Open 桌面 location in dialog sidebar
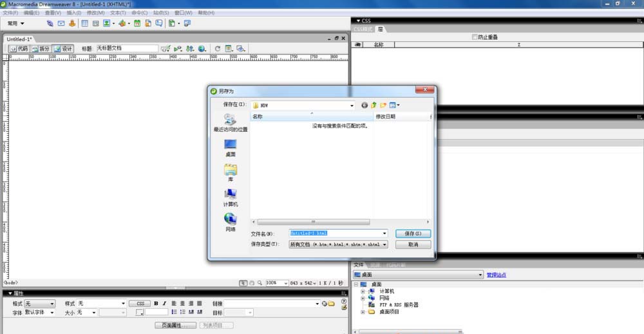This screenshot has height=334, width=644. [x=231, y=148]
